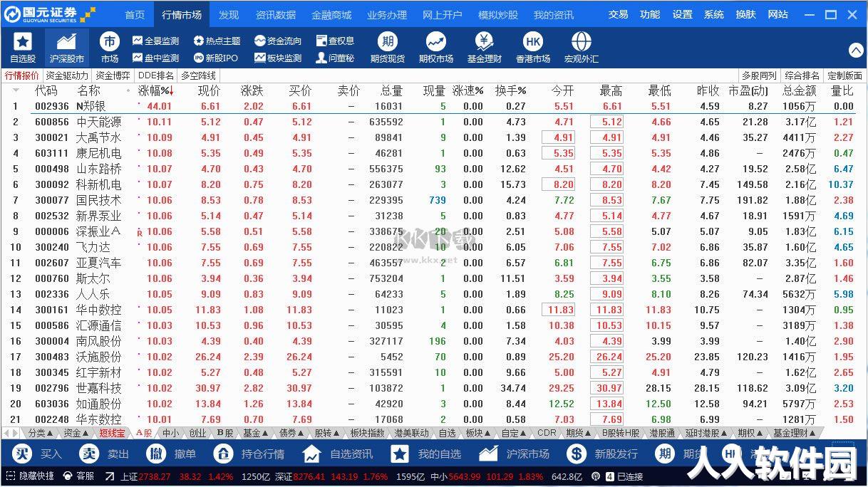The height and width of the screenshot is (487, 868).
Task: Open 查权息 in the toolbar
Action: pos(335,41)
